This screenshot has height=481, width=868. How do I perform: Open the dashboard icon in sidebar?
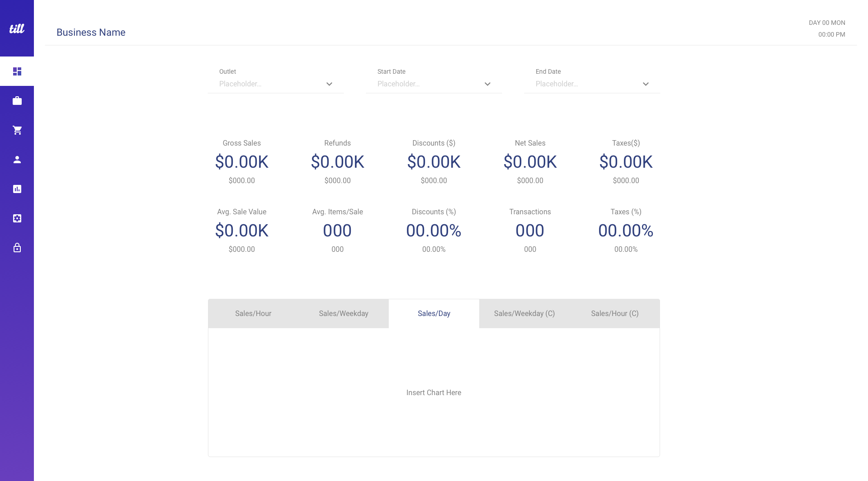click(17, 71)
